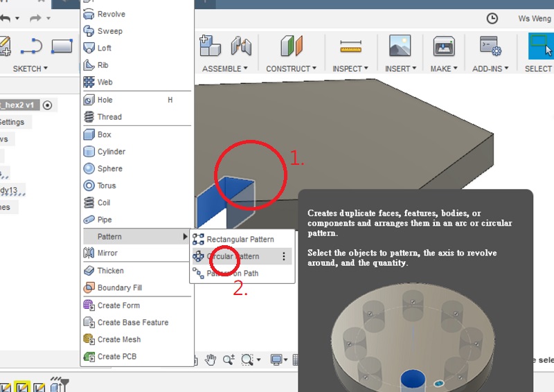
Task: Open the INSPECT dropdown
Action: point(350,69)
